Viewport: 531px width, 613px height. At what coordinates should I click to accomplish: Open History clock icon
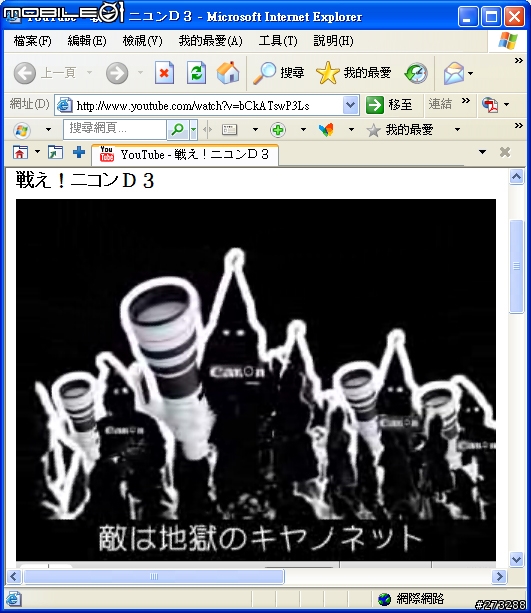pyautogui.click(x=416, y=73)
